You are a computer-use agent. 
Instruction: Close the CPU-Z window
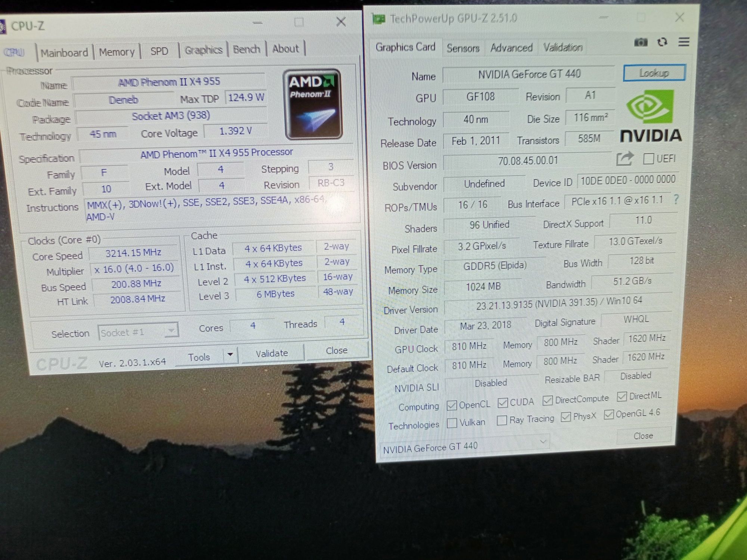341,22
